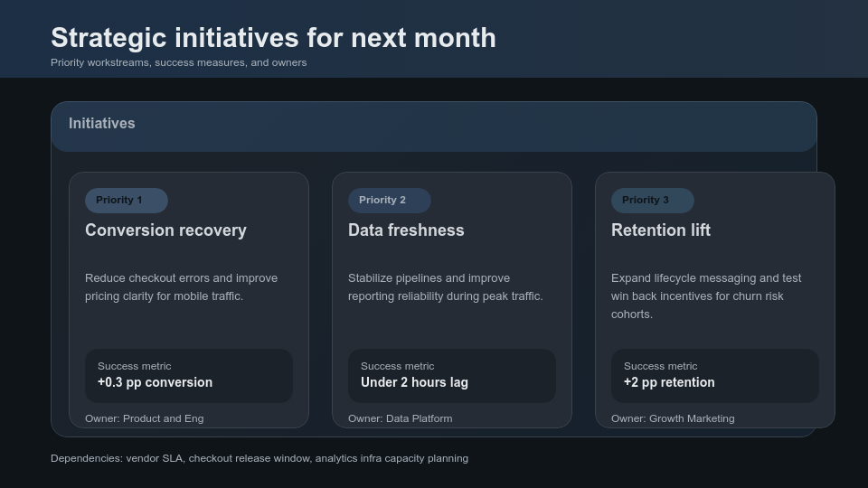This screenshot has height=488, width=868.
Task: Click the Initiatives panel header
Action: (102, 124)
